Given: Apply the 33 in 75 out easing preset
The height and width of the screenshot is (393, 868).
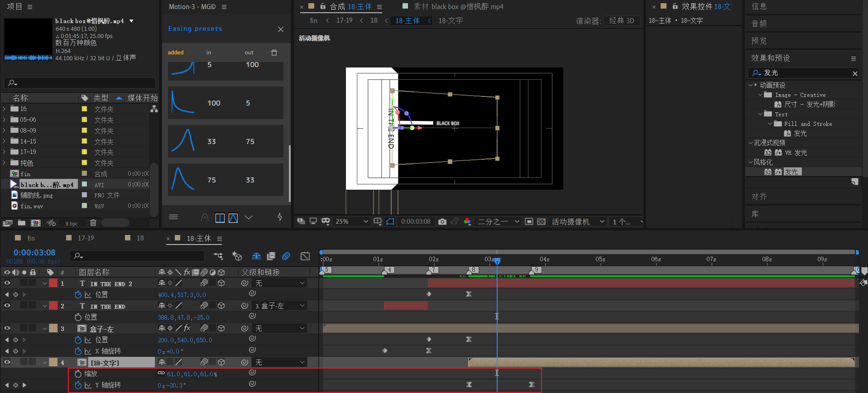Looking at the screenshot, I should [x=225, y=142].
